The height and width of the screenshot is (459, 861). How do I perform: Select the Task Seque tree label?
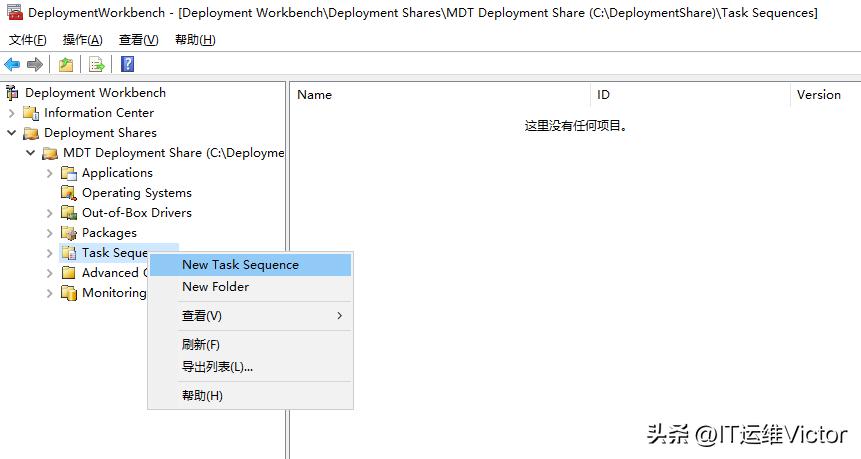click(x=115, y=253)
